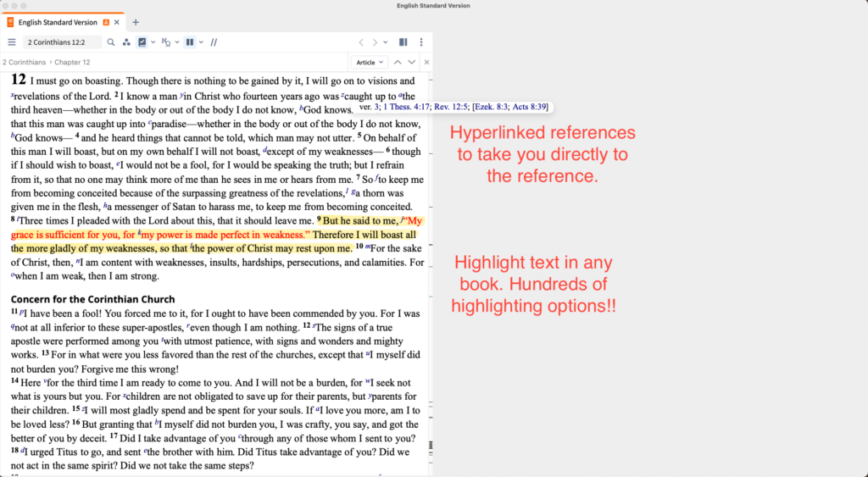
Task: Toggle the checkmark display button
Action: [x=142, y=42]
